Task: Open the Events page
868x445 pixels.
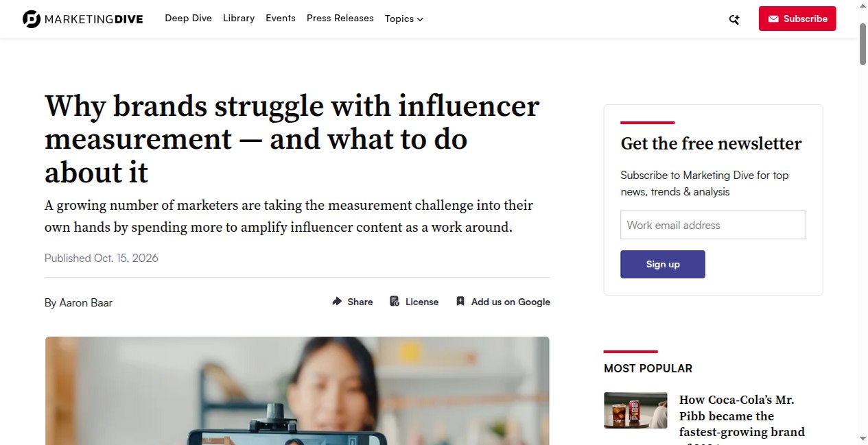Action: [x=281, y=19]
